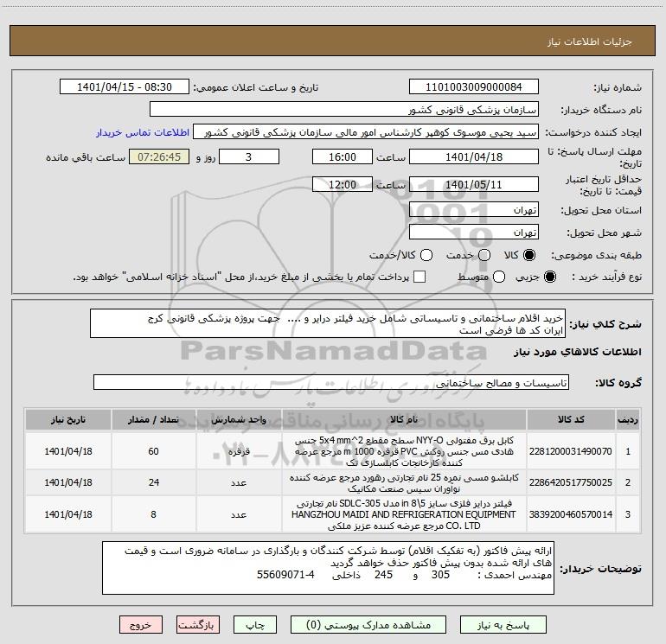Image resolution: width=666 pixels, height=644 pixels.
Task: Click item code 2286420517750025
Action: click(x=571, y=482)
